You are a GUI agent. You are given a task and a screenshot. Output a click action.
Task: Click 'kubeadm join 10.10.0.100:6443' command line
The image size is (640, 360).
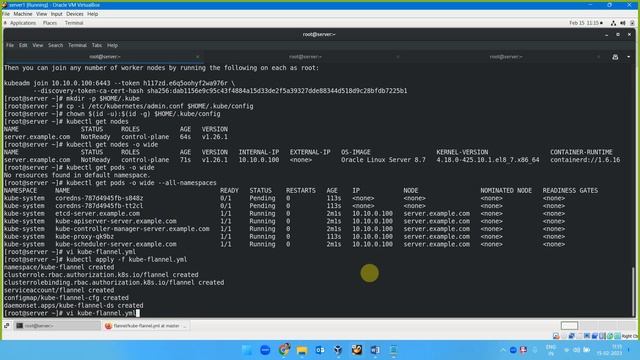tap(120, 83)
